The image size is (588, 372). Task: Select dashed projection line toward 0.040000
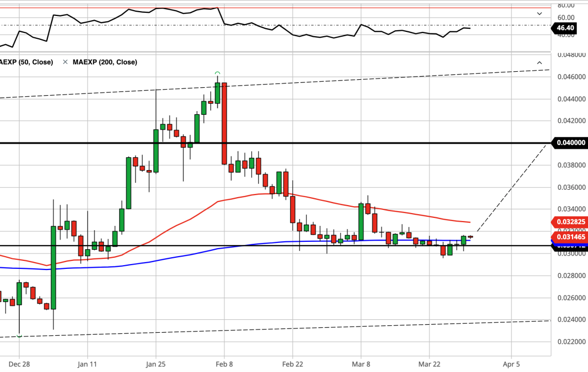[511, 187]
